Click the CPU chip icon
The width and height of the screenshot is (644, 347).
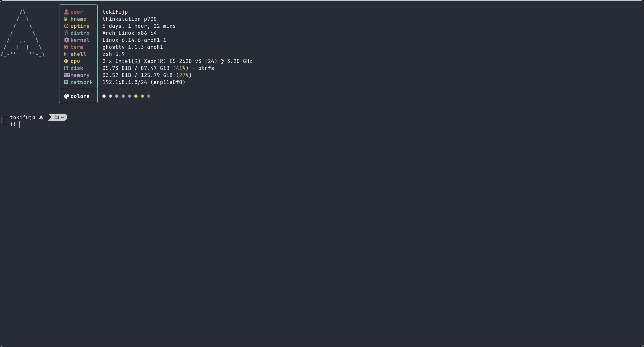click(66, 61)
